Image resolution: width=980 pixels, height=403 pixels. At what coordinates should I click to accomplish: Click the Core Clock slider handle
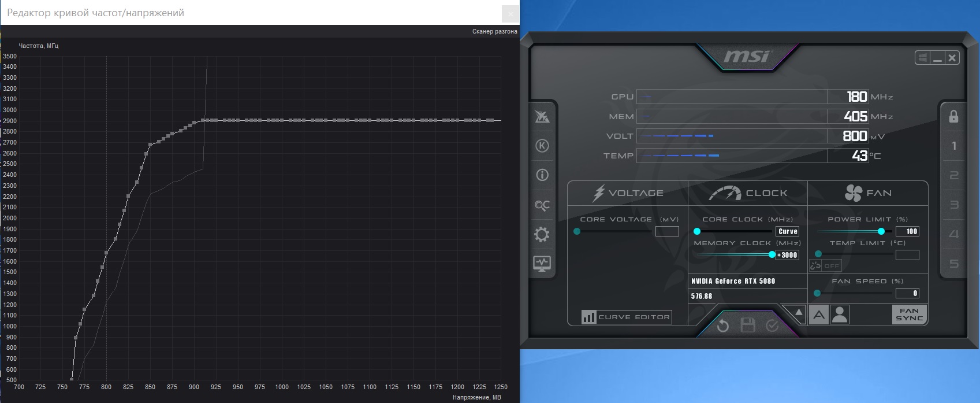tap(697, 231)
